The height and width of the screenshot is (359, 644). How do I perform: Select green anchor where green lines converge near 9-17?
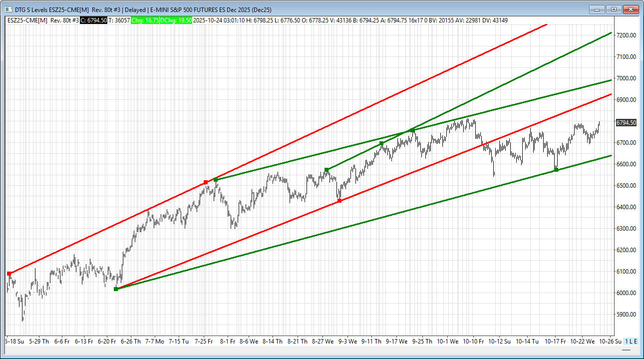(x=412, y=130)
